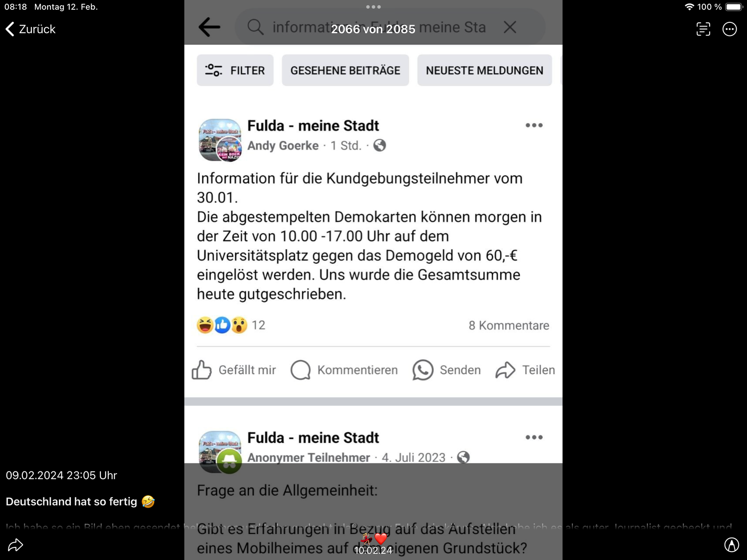The image size is (747, 560).
Task: Clear the search field with X
Action: [510, 27]
